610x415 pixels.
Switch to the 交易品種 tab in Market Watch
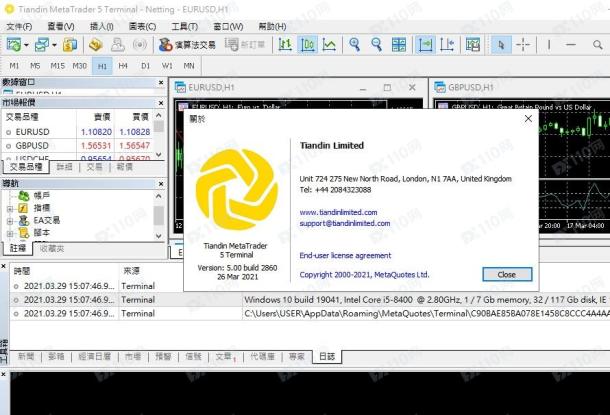click(x=26, y=167)
